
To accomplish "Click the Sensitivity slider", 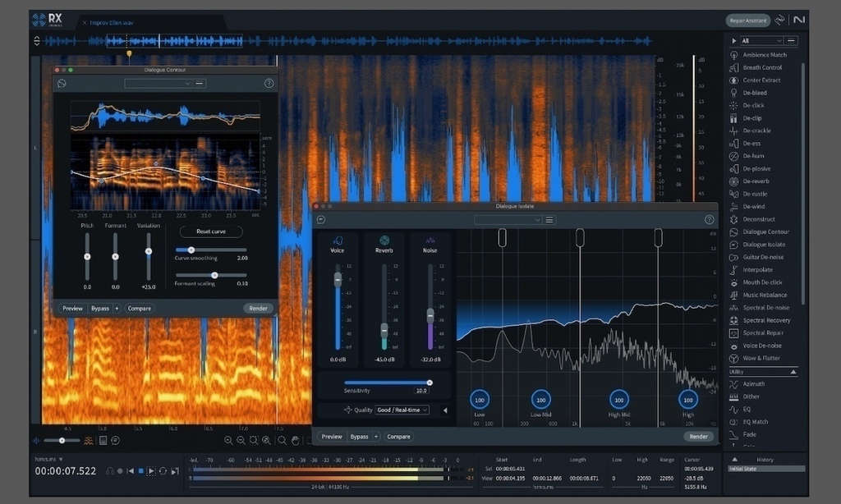I will coord(388,383).
